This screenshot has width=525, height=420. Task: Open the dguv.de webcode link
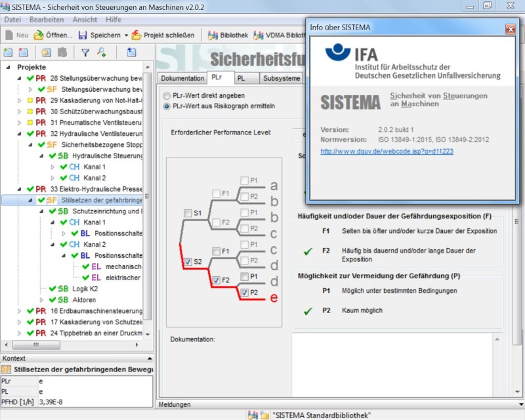[x=387, y=151]
